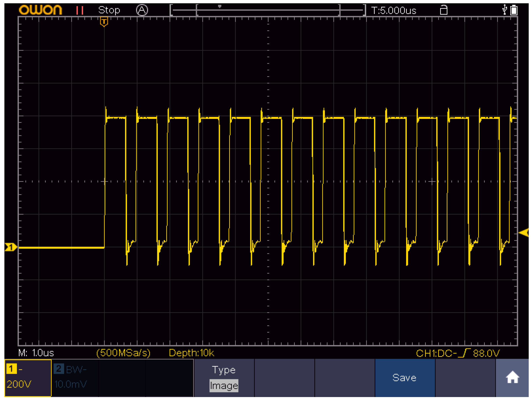Click the T:5.000us time offset readout

tap(394, 11)
